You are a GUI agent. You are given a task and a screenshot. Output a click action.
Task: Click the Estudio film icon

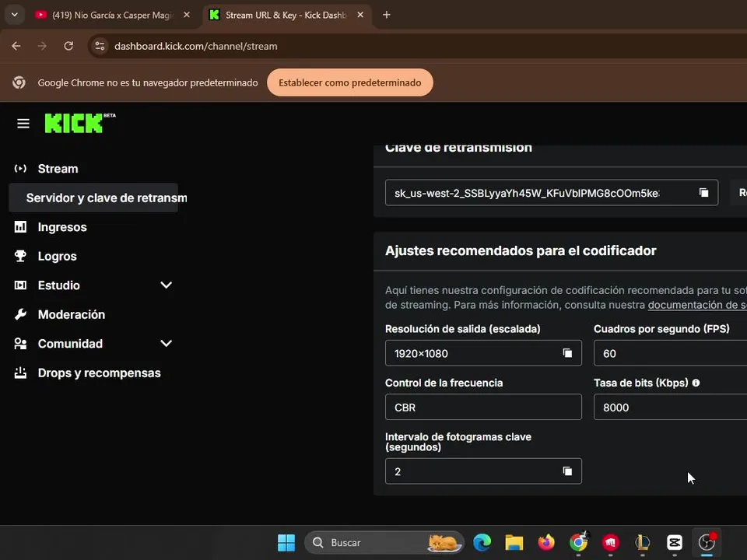click(x=20, y=285)
